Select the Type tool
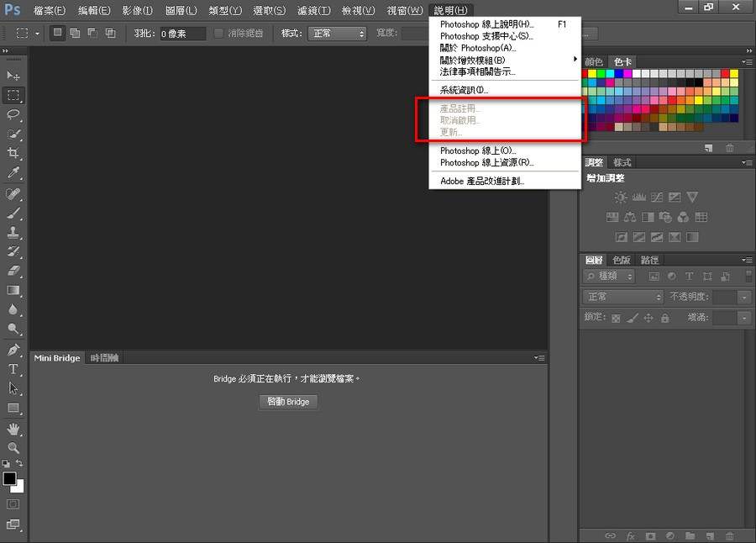756x543 pixels. 13,369
